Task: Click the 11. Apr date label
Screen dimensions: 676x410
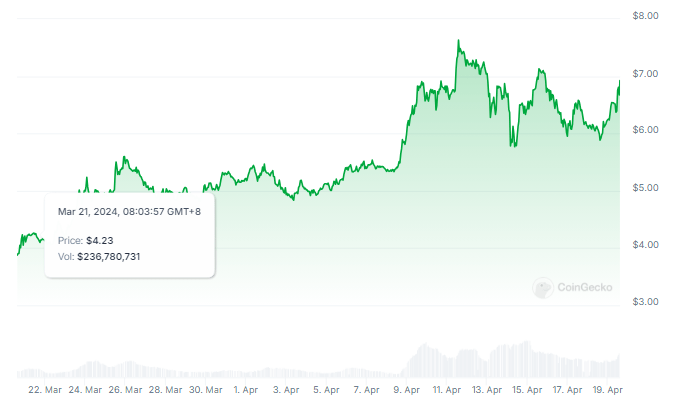Action: pos(446,389)
